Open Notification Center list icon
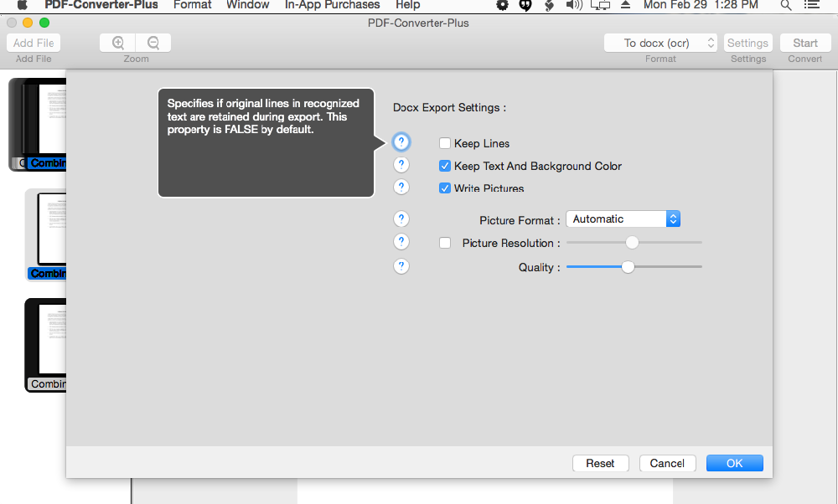 812,5
